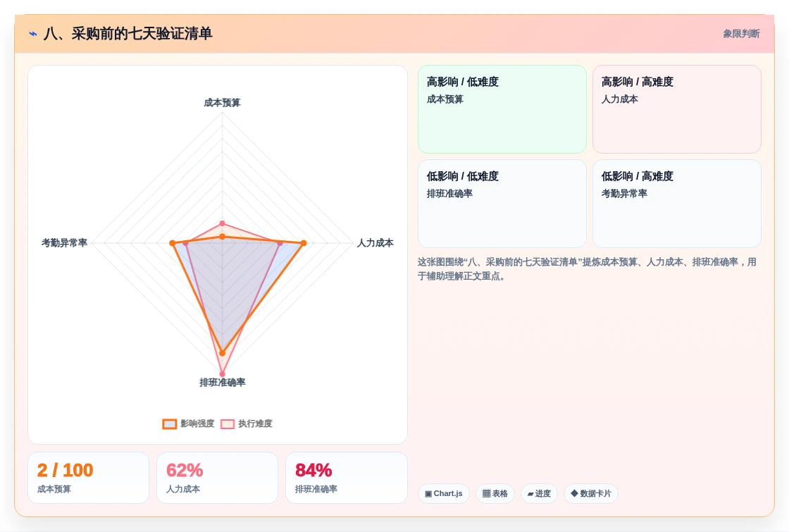Click 考勤异常率 text in the quadrant card

pyautogui.click(x=624, y=193)
